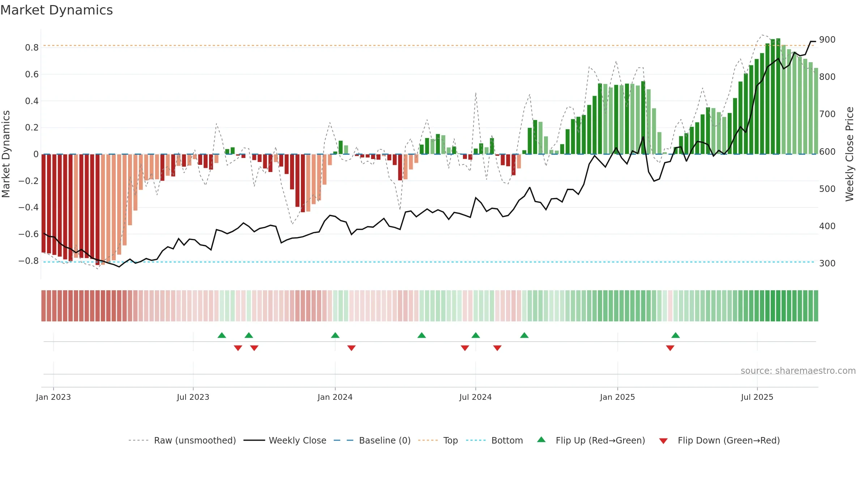Click the −0.4 left axis tick label
Image resolution: width=868 pixels, height=488 pixels.
click(29, 207)
